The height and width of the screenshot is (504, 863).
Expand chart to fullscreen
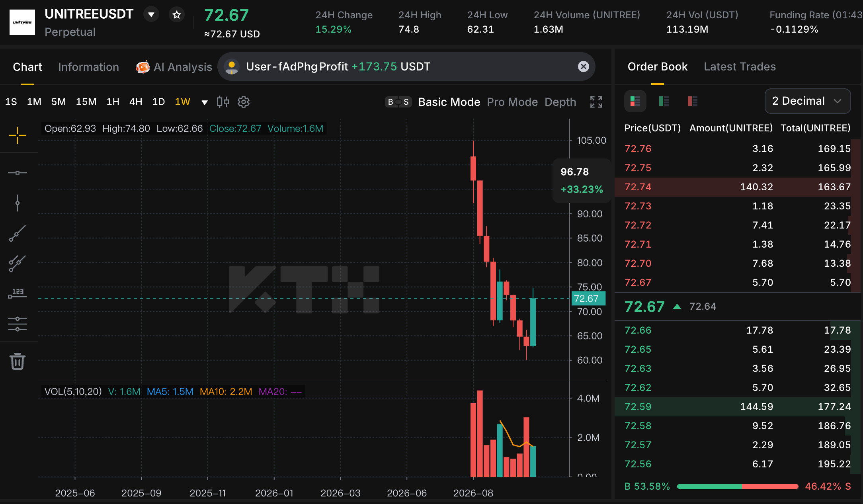click(x=596, y=102)
